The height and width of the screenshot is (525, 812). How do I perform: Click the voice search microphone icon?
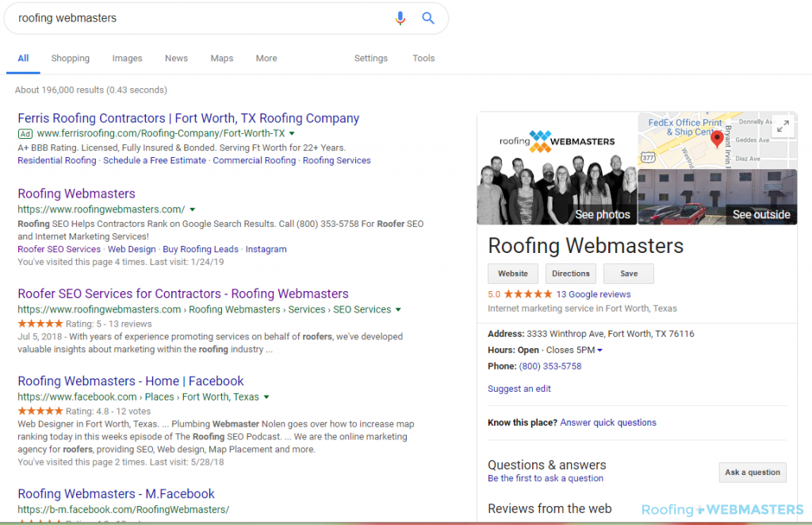(400, 18)
